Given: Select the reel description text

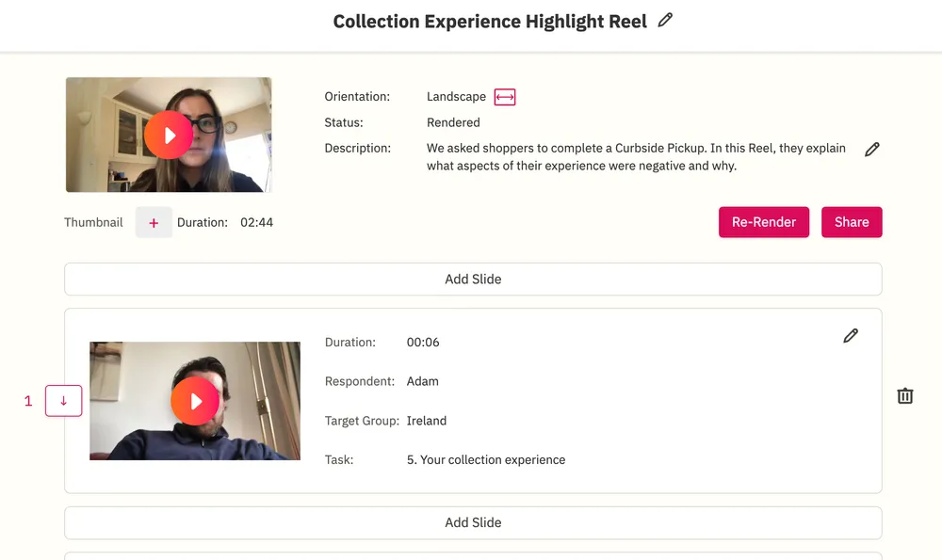Looking at the screenshot, I should coord(636,157).
